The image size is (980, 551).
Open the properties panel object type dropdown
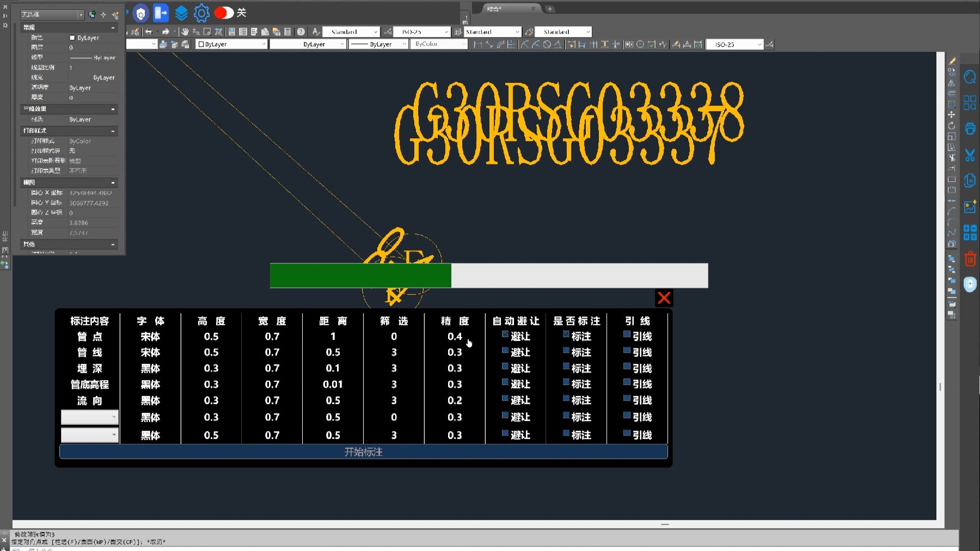point(52,15)
